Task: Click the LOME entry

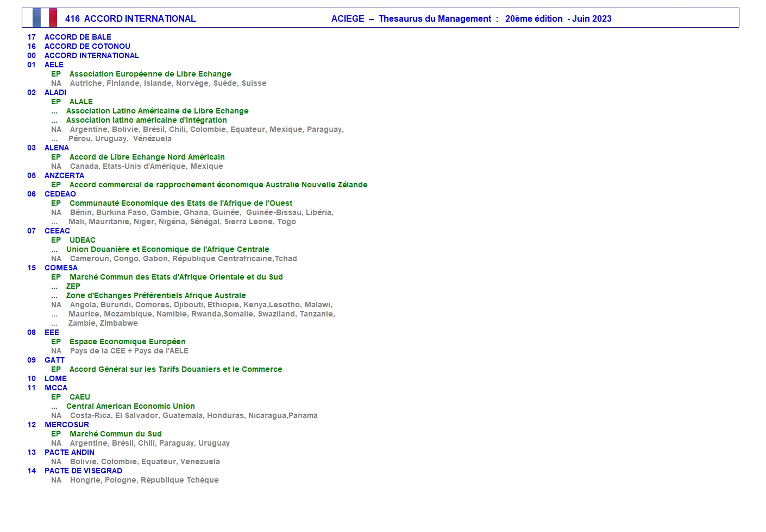Action: (x=55, y=378)
